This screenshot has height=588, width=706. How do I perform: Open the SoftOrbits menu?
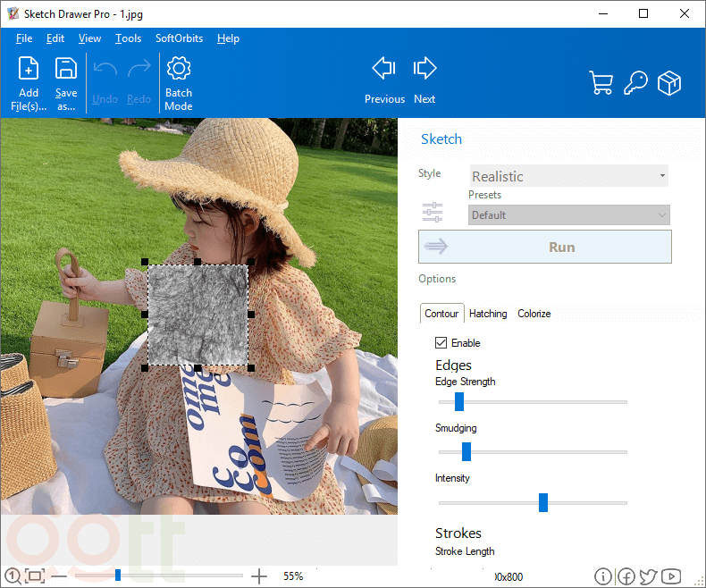click(179, 38)
